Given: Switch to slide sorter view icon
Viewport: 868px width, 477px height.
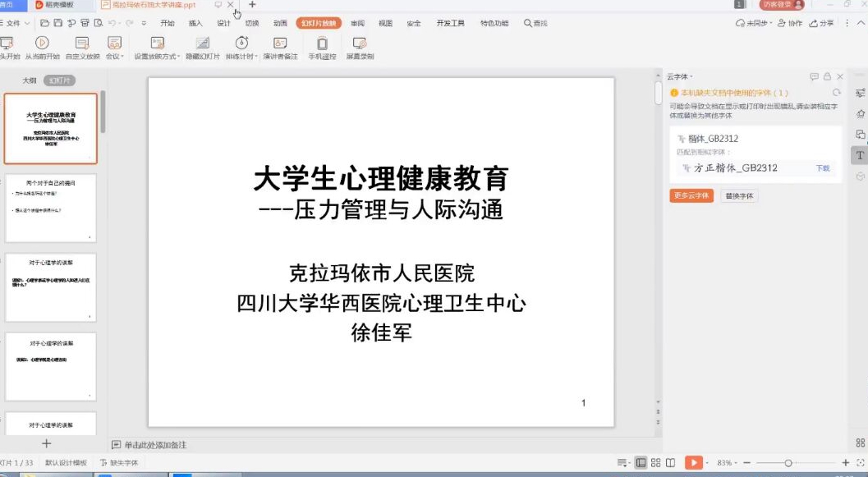Looking at the screenshot, I should 655,463.
